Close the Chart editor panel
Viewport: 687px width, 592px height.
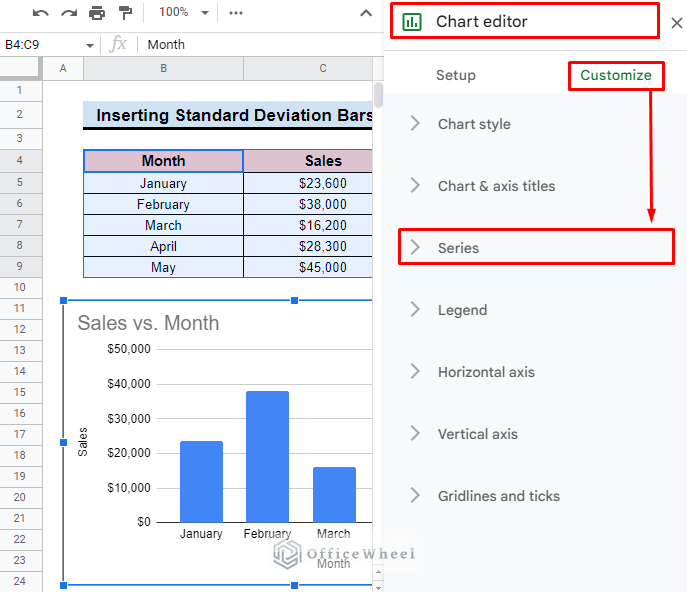[676, 23]
